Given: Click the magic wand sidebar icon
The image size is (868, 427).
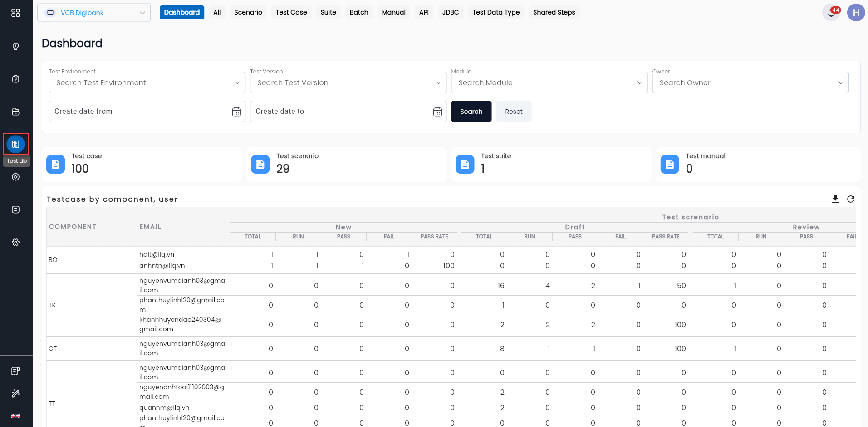Looking at the screenshot, I should point(16,393).
